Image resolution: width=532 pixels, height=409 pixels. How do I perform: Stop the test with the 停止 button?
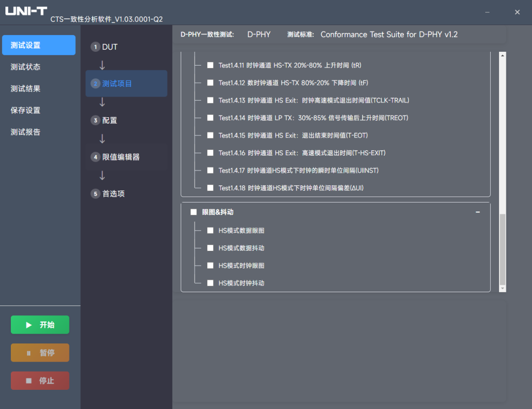[40, 380]
